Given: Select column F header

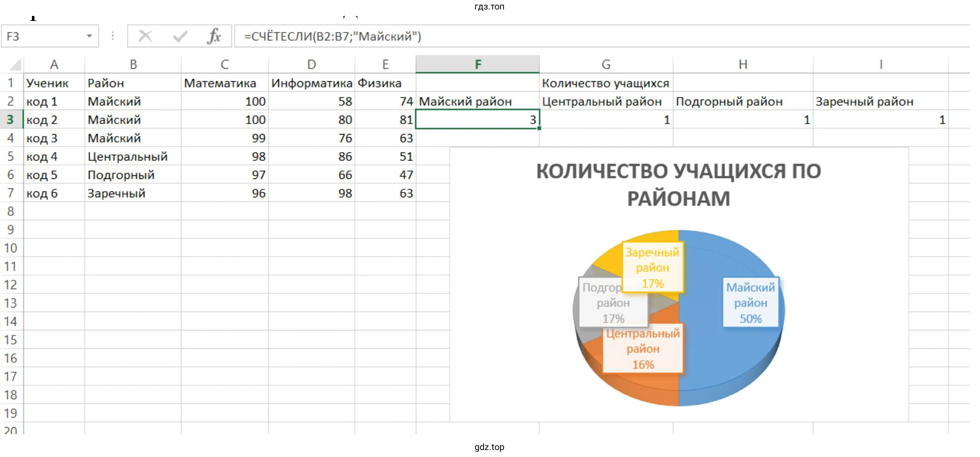Looking at the screenshot, I should tap(477, 64).
